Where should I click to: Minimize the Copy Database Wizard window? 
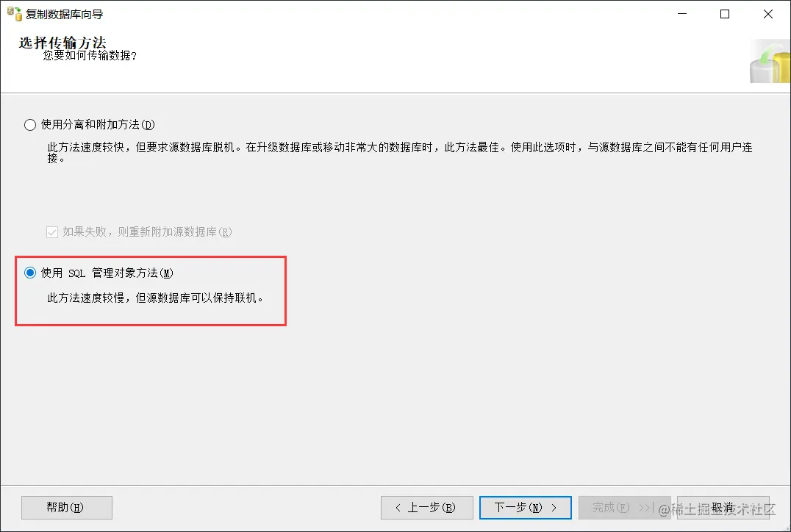point(682,14)
